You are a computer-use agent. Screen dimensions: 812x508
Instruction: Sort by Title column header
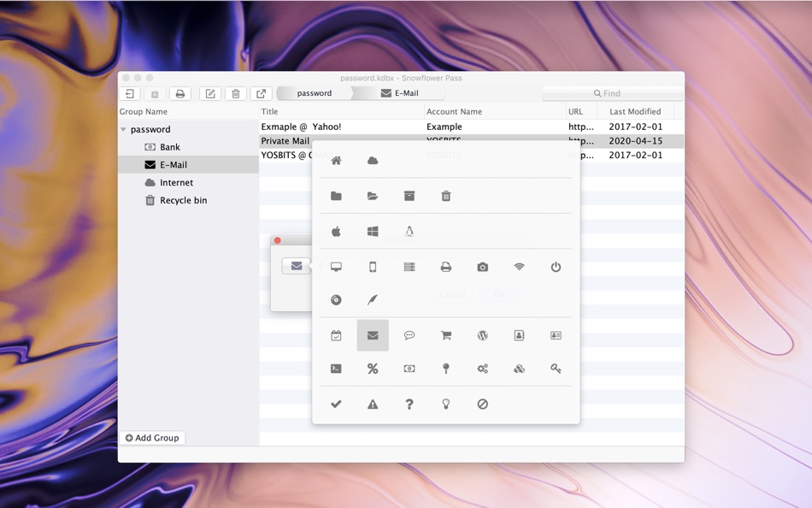(x=342, y=111)
